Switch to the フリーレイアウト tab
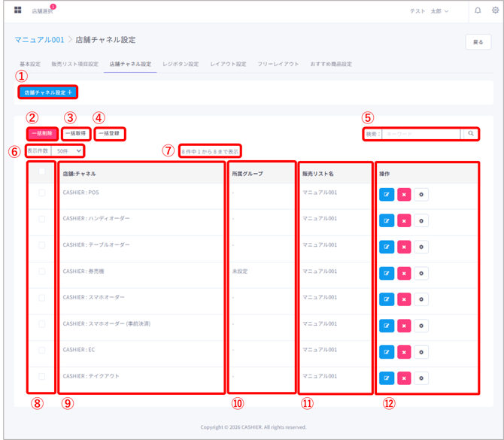The height and width of the screenshot is (440, 504). tap(278, 64)
